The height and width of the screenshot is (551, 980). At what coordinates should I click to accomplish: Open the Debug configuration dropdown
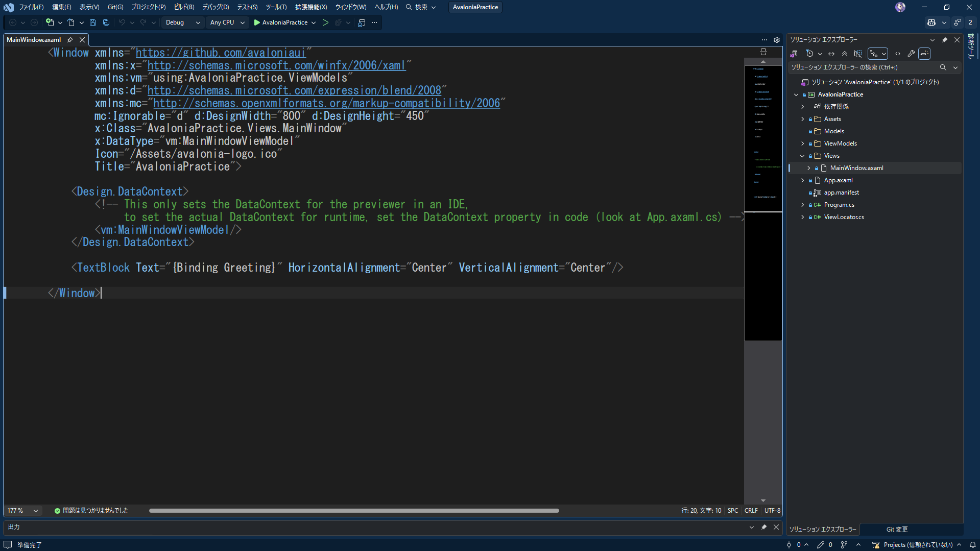tap(183, 22)
